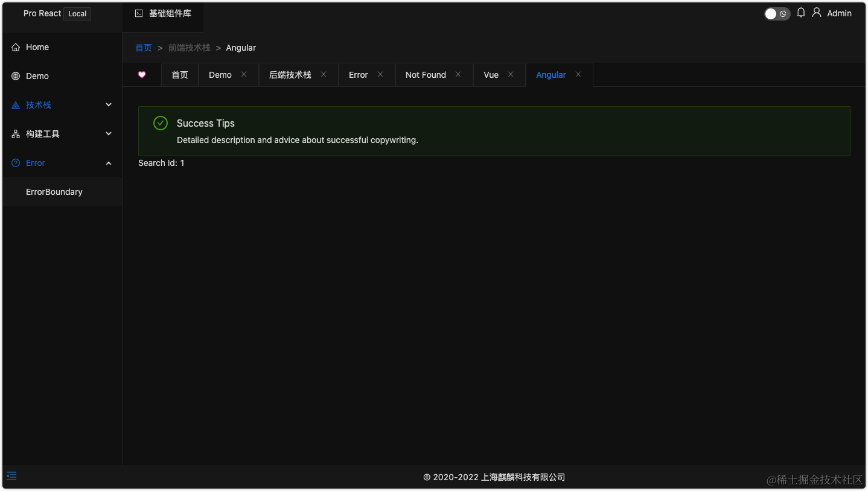Click the 技术栈 triangle icon
The image size is (868, 491).
coord(16,105)
